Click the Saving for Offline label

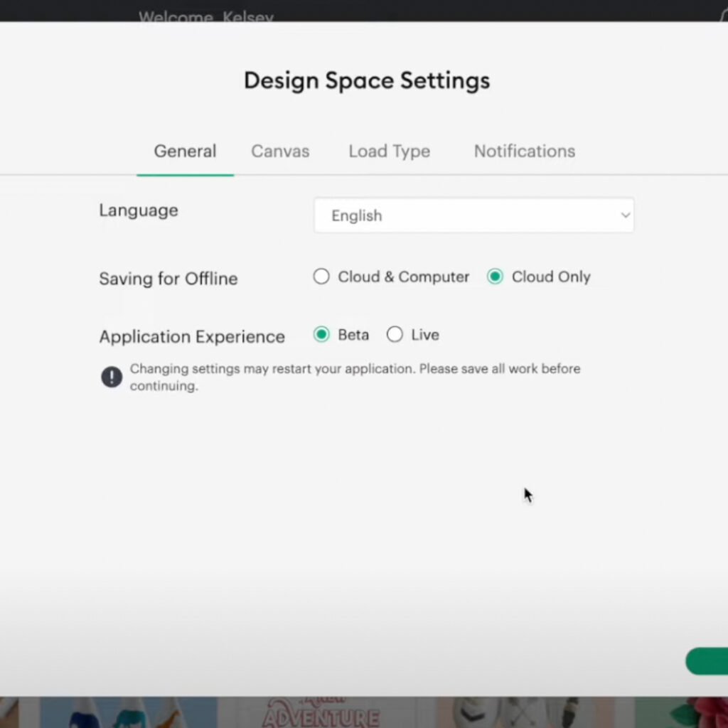[168, 279]
